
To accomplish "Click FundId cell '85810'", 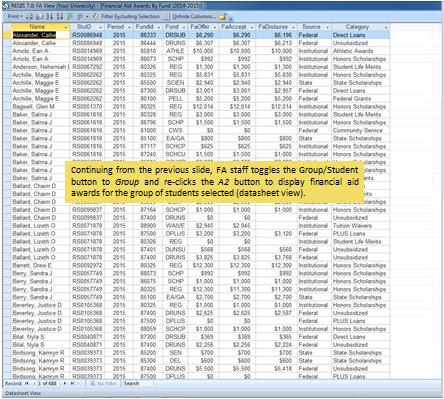I will tap(148, 51).
